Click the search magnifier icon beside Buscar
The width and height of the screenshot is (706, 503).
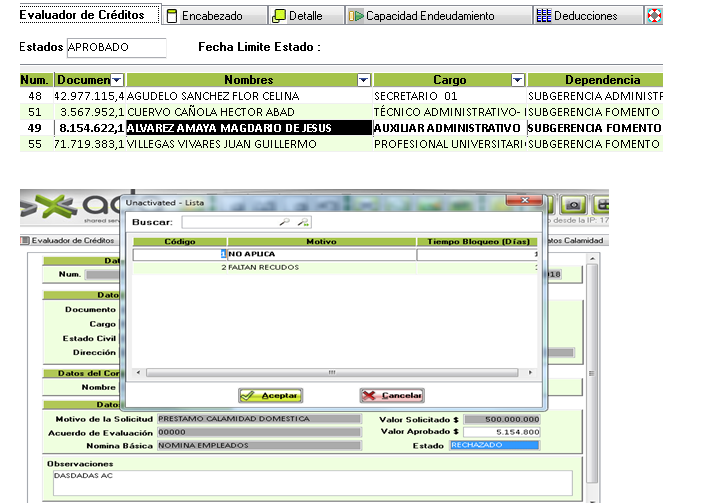[285, 222]
